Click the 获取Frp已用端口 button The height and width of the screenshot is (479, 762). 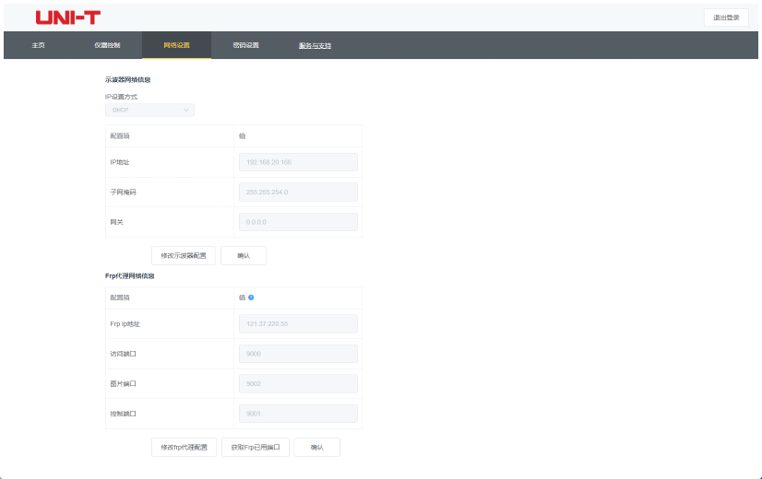(256, 447)
